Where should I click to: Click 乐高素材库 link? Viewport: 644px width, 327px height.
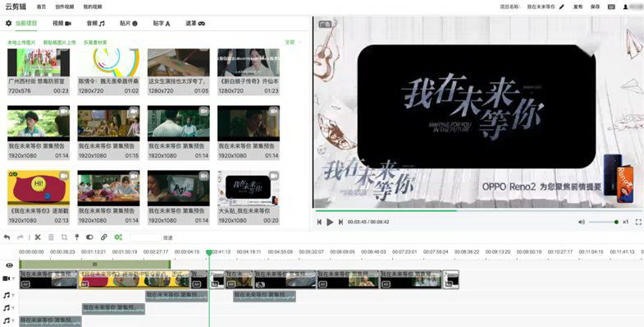coord(95,43)
